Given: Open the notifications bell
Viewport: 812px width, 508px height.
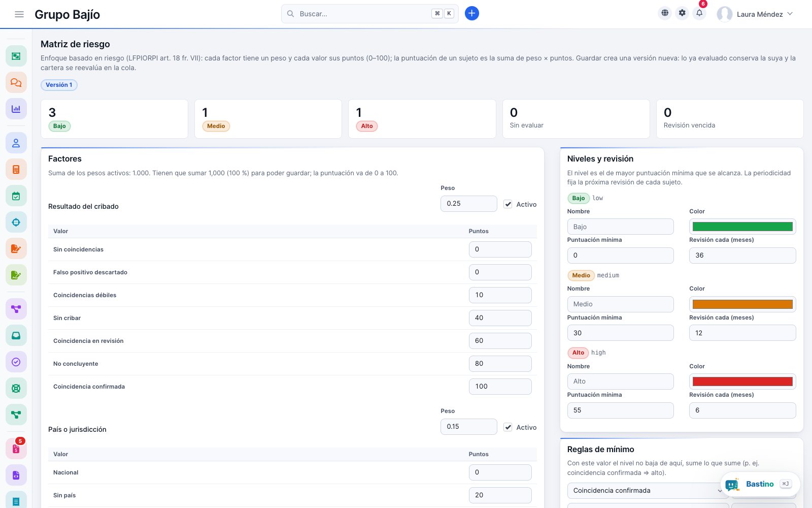Looking at the screenshot, I should (699, 13).
